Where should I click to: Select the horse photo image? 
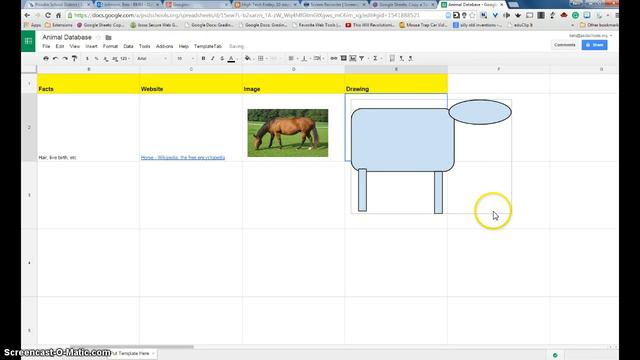pyautogui.click(x=288, y=133)
